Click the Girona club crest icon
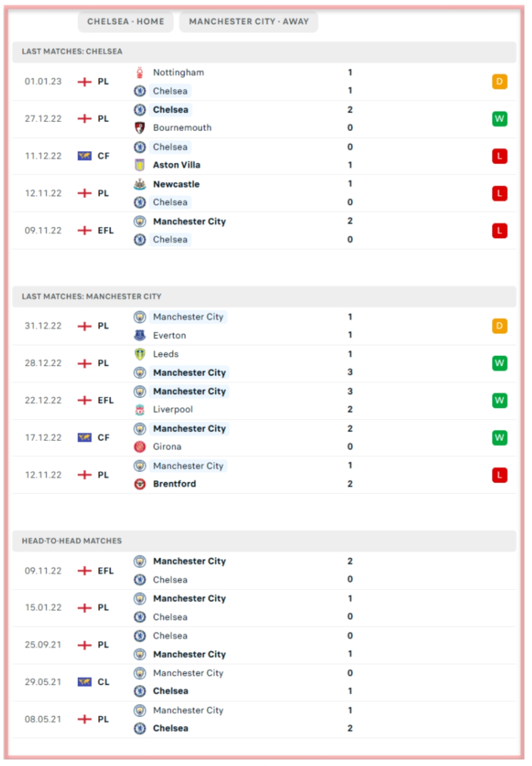This screenshot has height=766, width=532. click(x=140, y=447)
